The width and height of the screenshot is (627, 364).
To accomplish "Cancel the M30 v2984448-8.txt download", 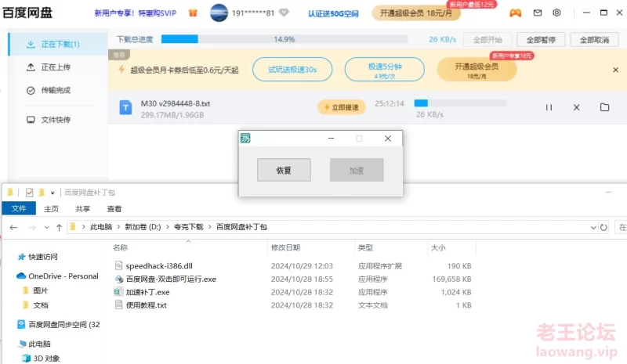I will click(576, 107).
